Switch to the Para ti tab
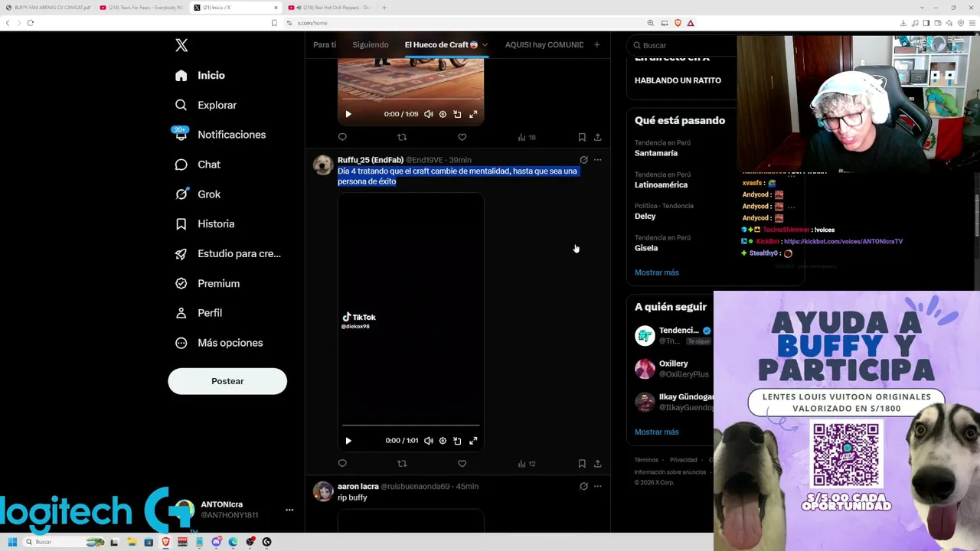This screenshot has height=551, width=980. click(325, 44)
